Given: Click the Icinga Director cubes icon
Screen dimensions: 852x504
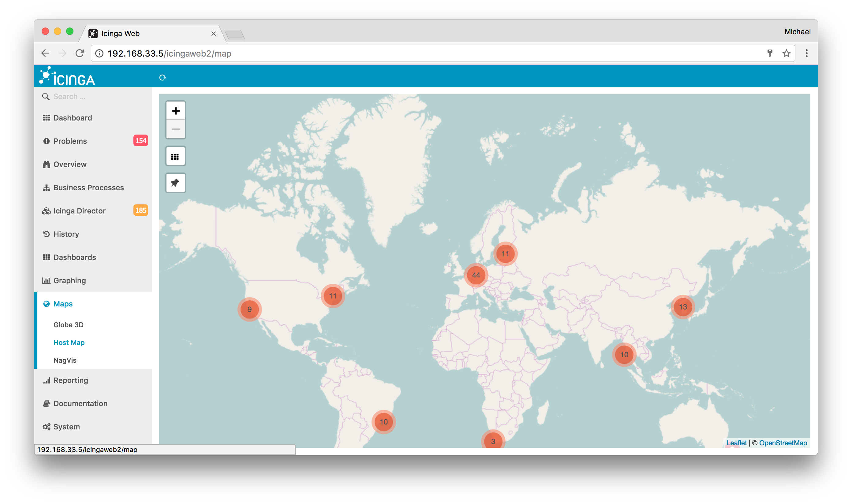Looking at the screenshot, I should point(46,211).
